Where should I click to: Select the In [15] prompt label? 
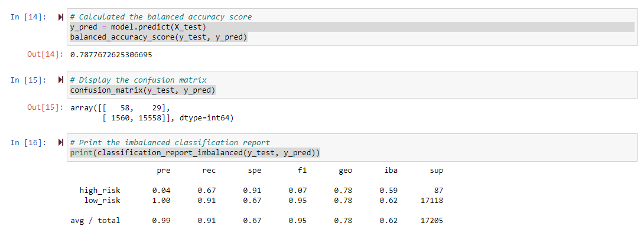pos(28,80)
